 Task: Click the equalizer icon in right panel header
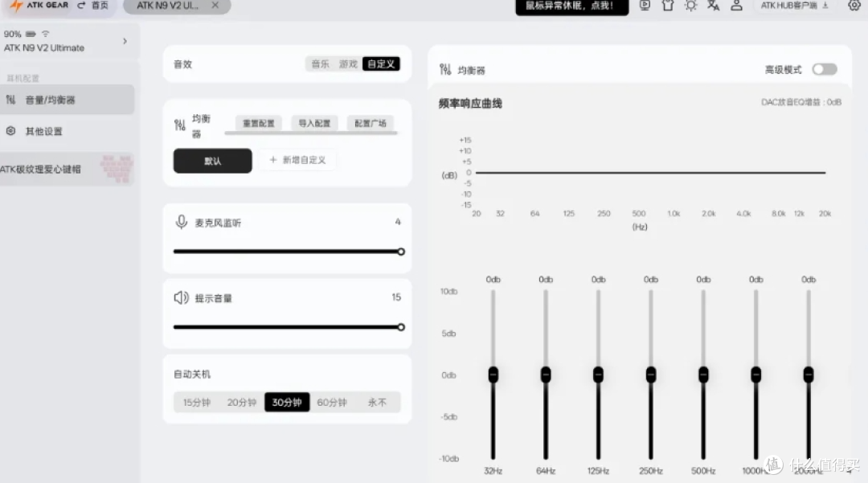coord(445,69)
